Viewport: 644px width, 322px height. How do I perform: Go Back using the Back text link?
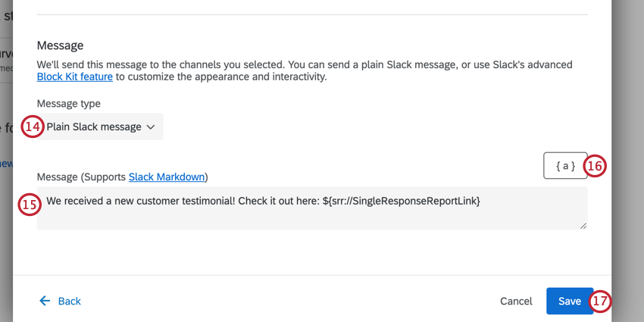point(69,301)
